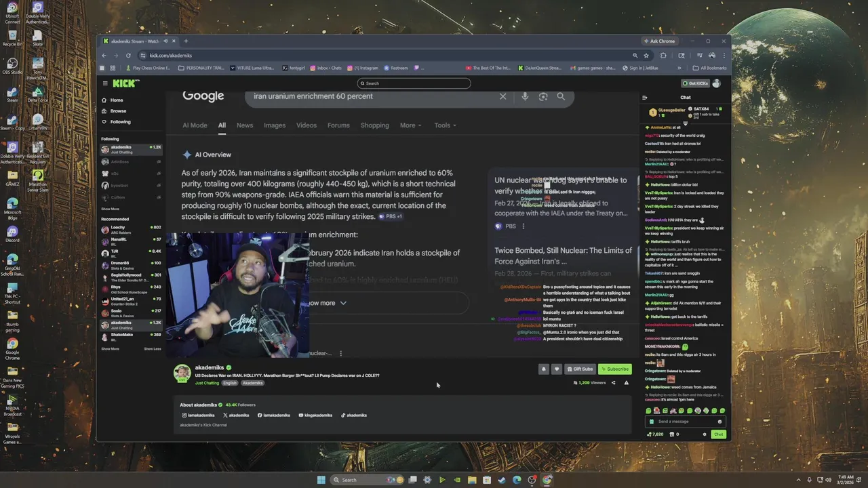
Task: Open iamakademiks Facebook link
Action: click(274, 415)
